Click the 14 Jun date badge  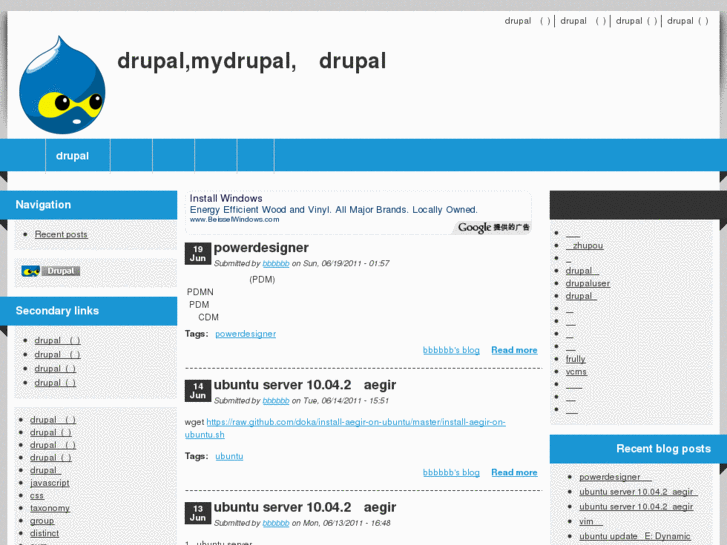coord(198,391)
